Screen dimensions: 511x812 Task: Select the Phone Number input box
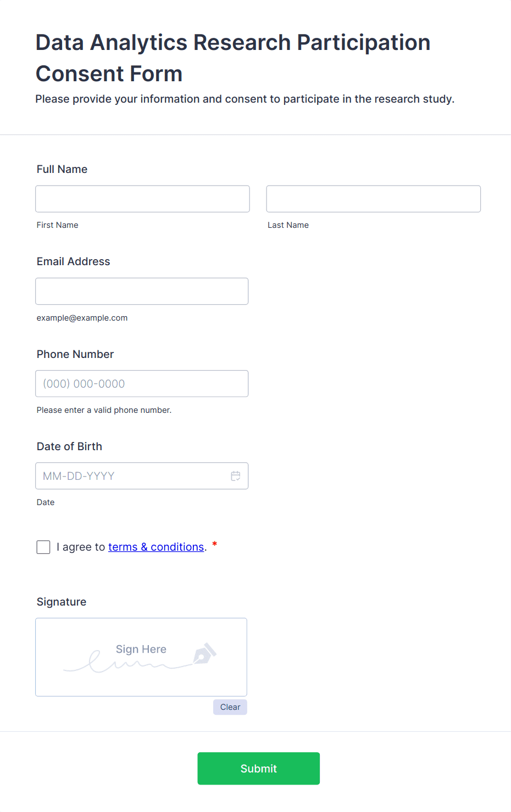[x=142, y=384]
